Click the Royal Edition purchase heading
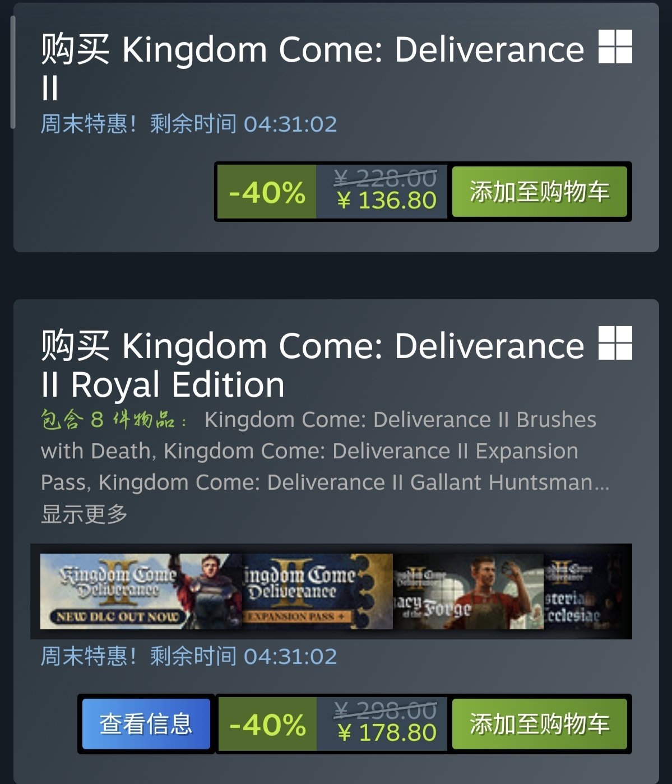 [x=313, y=364]
